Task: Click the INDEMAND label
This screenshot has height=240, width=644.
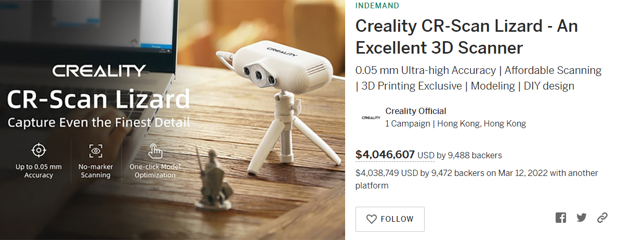Action: pos(377,6)
